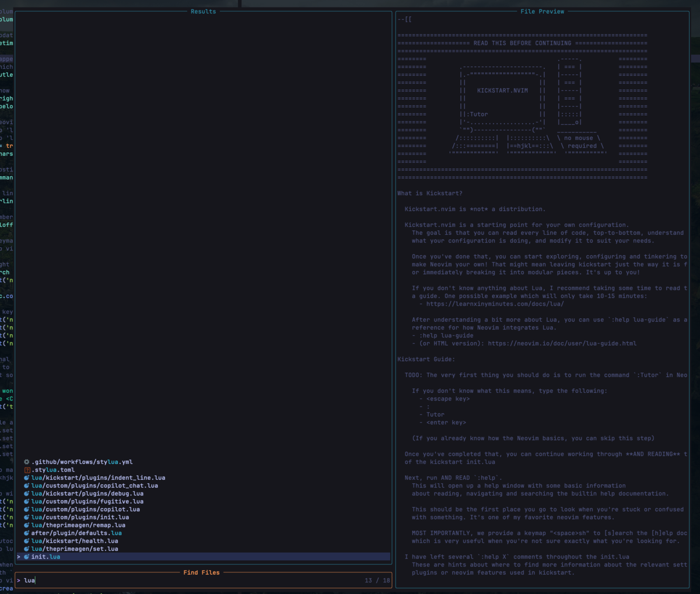Screen dimensions: 700x594
Task: Click the Lua icon on the selected init.lua row
Action: click(27, 557)
